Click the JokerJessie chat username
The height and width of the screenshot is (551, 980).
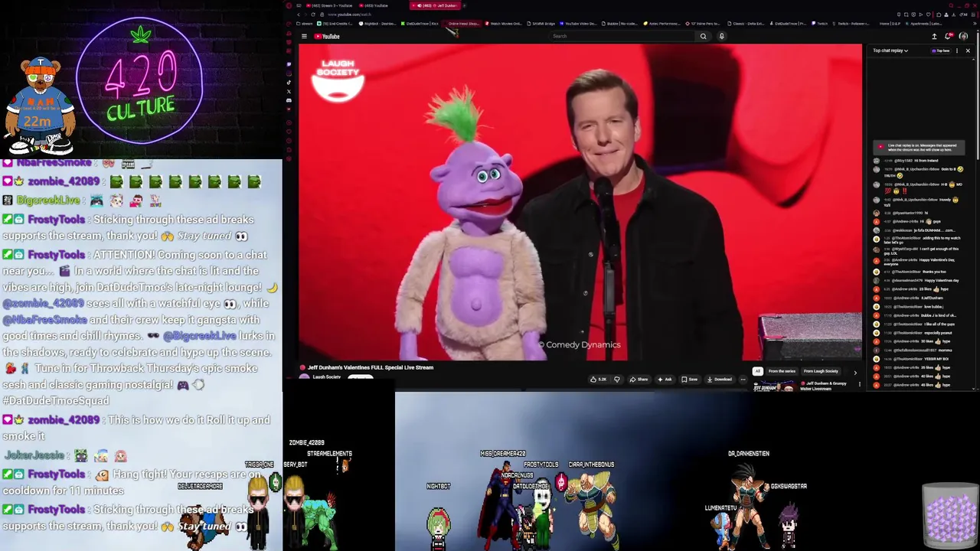point(34,455)
